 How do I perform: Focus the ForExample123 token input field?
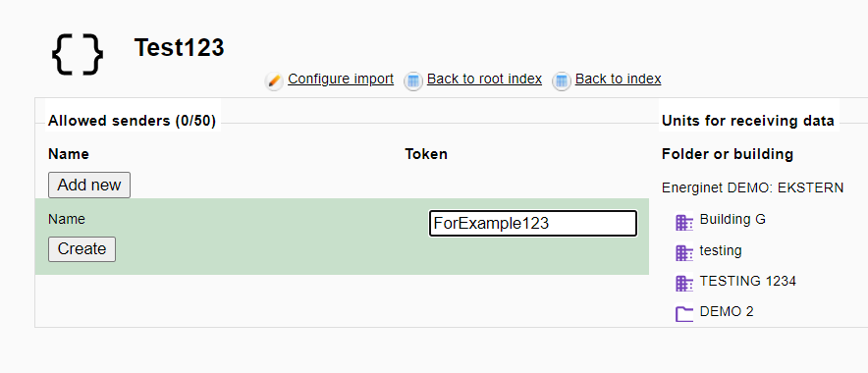pos(533,223)
